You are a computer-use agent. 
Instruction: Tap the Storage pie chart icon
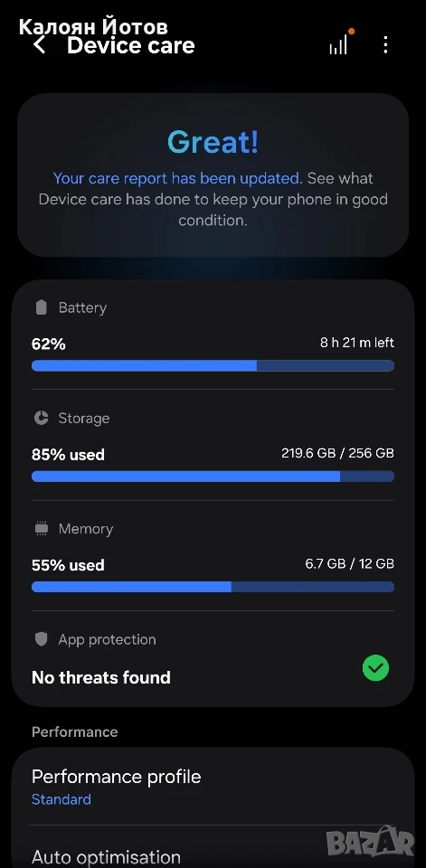41,418
